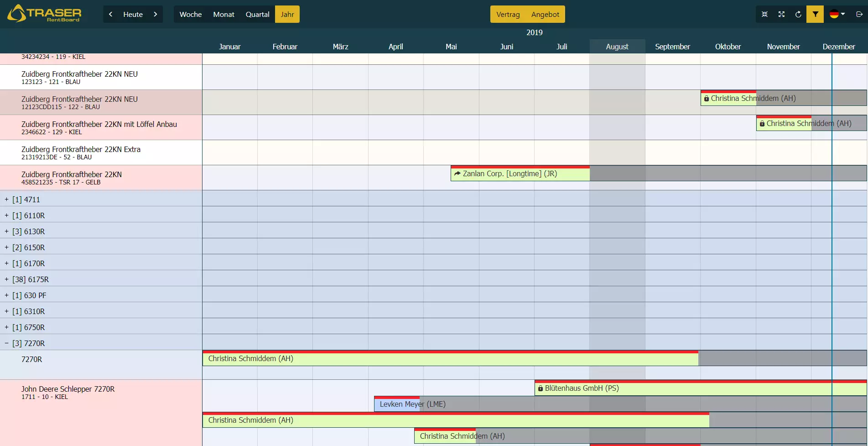868x446 pixels.
Task: Switch view to Quartal
Action: click(257, 14)
